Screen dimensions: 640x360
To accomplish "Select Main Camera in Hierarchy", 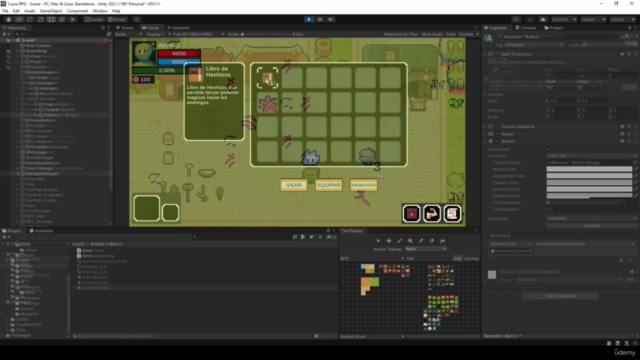I will click(x=38, y=46).
